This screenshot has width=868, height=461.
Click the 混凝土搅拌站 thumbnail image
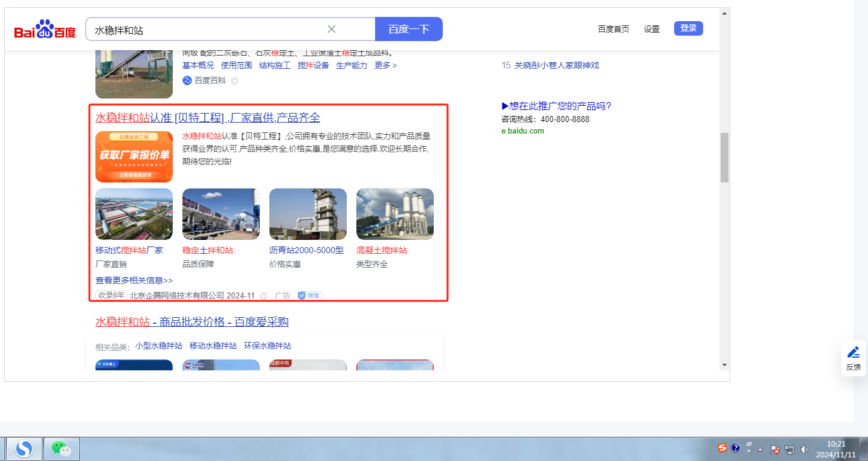pyautogui.click(x=394, y=214)
